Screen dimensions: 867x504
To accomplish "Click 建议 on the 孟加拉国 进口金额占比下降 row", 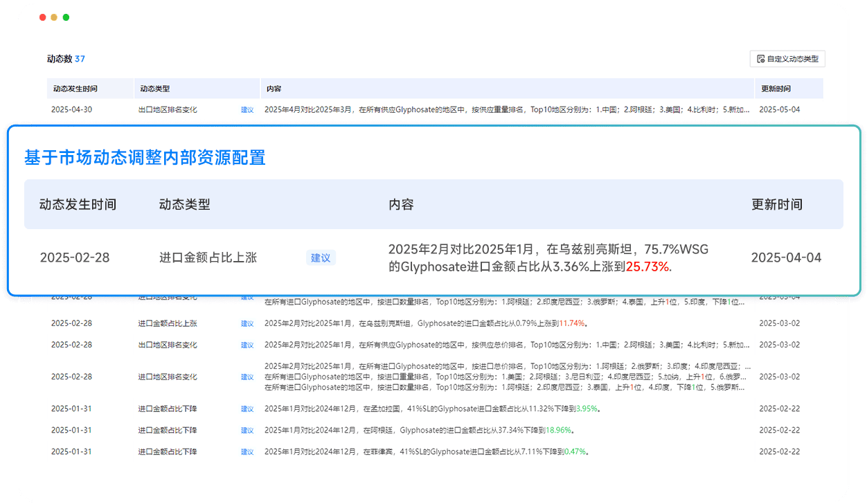I will pyautogui.click(x=247, y=408).
